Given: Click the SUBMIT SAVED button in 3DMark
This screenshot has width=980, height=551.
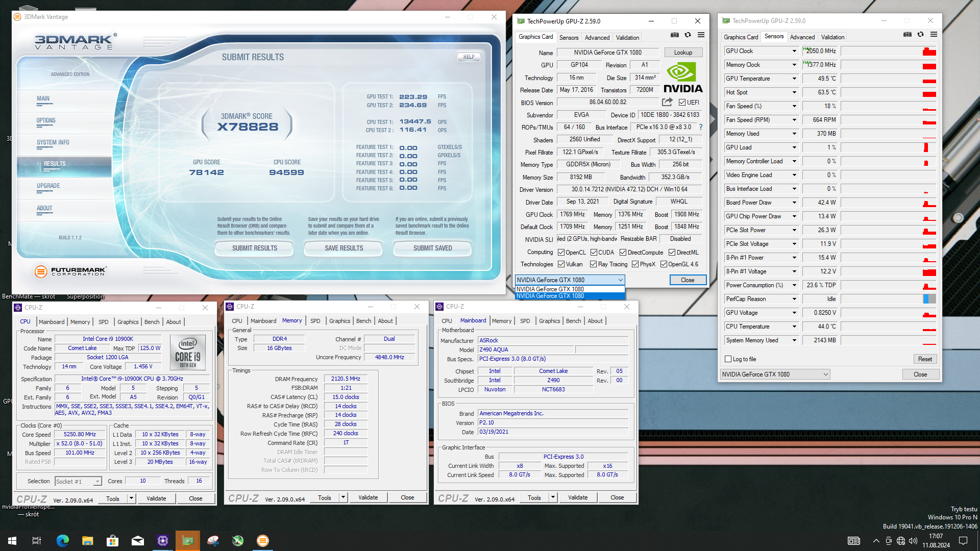Looking at the screenshot, I should [432, 248].
